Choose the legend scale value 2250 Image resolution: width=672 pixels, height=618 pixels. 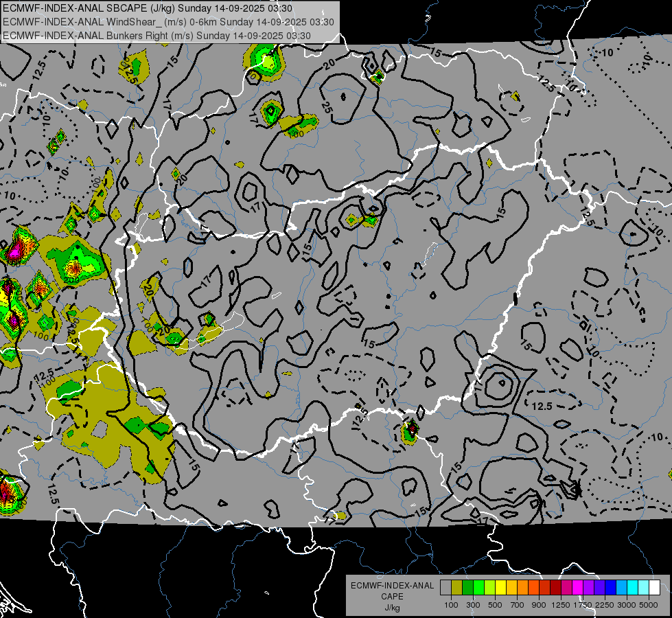coord(605,605)
